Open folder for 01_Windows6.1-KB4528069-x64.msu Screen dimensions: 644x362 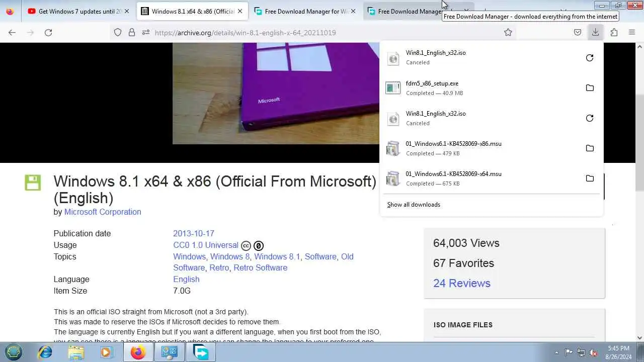click(x=590, y=178)
